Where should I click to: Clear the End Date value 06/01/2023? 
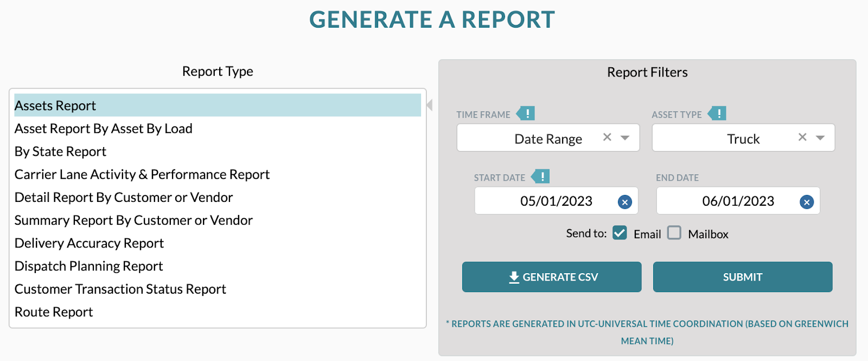[x=807, y=202]
